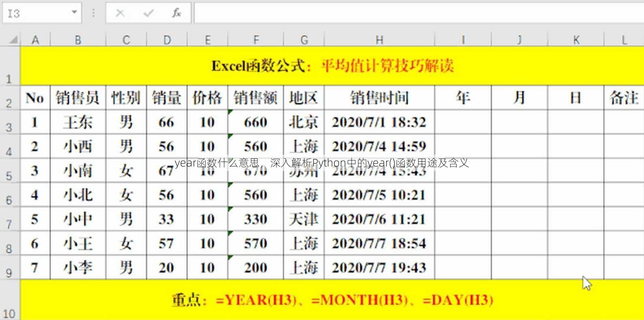Image resolution: width=644 pixels, height=320 pixels.
Task: Click the '地区' header cell
Action: tap(304, 98)
